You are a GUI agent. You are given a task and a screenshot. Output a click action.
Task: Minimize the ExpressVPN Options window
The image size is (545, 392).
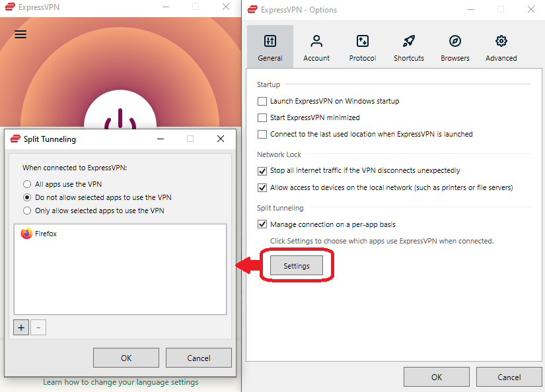[x=471, y=9]
